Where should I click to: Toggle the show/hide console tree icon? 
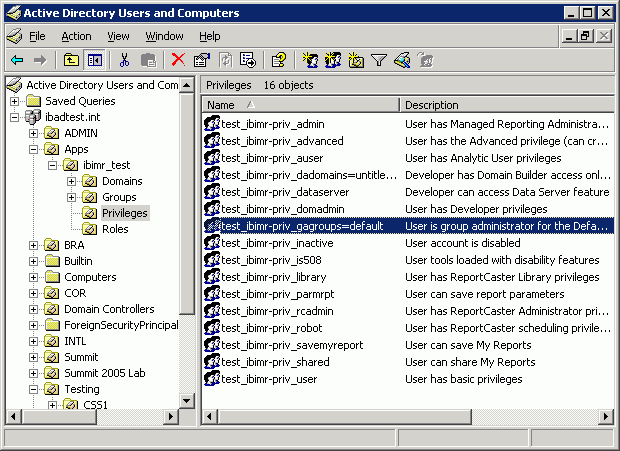pos(95,60)
